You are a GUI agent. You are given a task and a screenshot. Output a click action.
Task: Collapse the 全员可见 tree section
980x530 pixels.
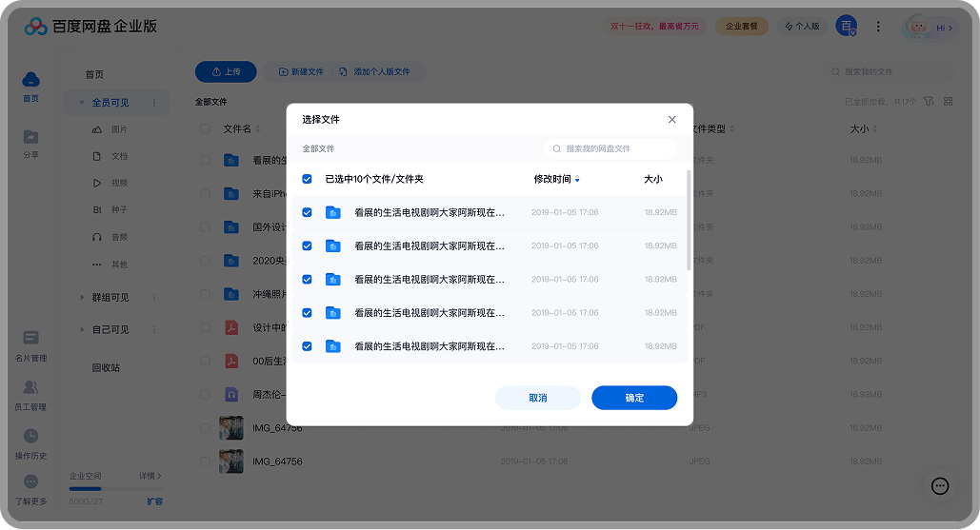pos(82,103)
